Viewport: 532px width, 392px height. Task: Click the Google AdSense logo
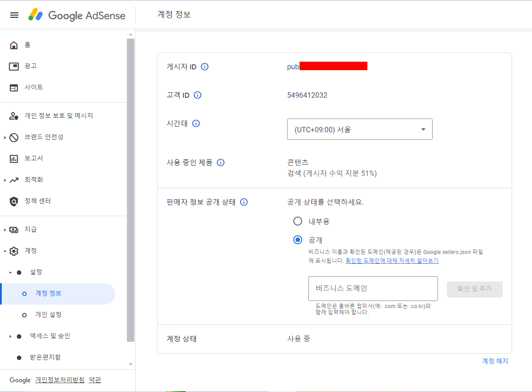click(x=77, y=15)
